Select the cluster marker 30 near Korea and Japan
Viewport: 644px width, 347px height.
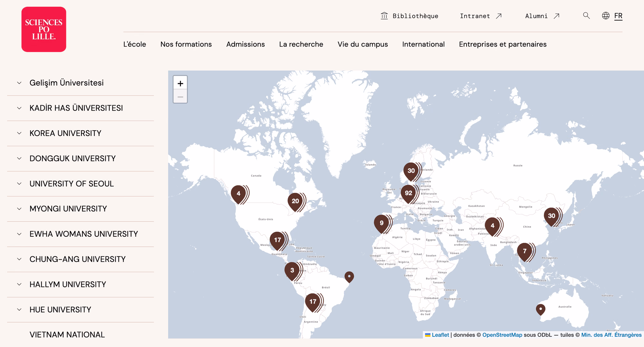point(552,217)
